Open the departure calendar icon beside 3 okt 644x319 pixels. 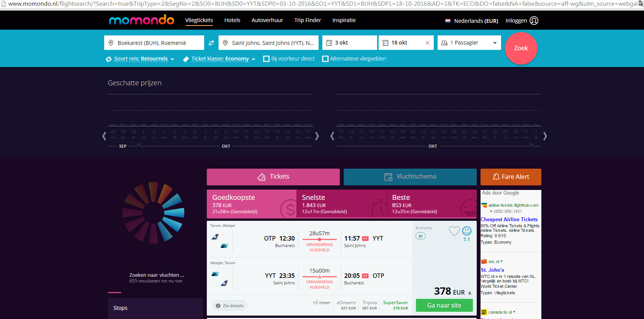click(x=329, y=43)
